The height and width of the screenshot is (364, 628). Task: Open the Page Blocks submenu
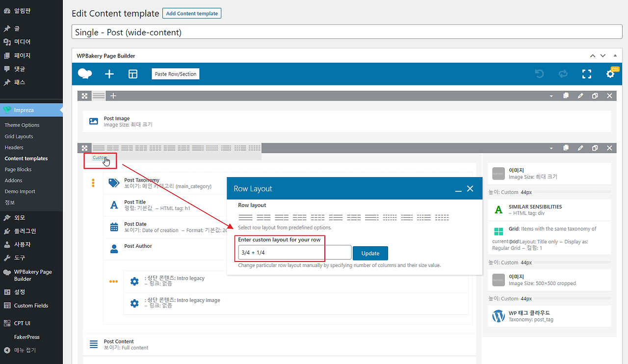[x=18, y=169]
